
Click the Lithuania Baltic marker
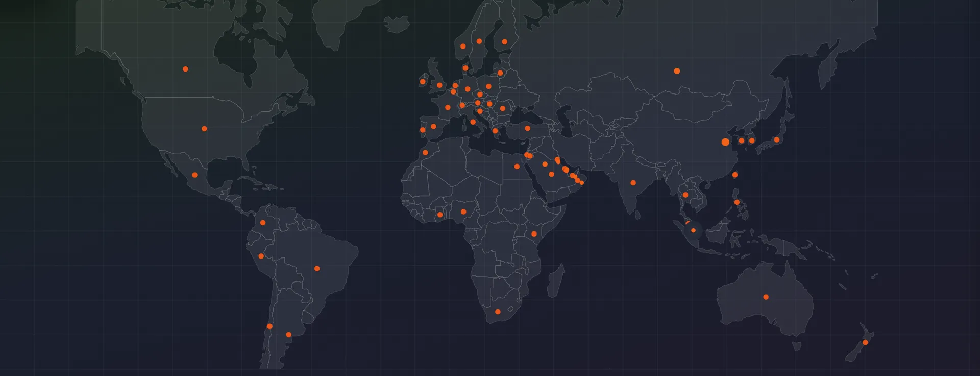(x=500, y=73)
